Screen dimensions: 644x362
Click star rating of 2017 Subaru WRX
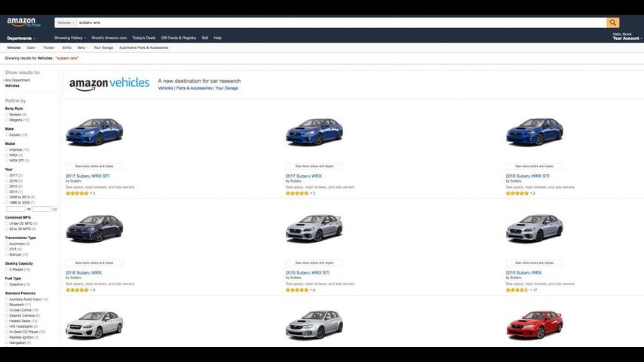tap(298, 193)
